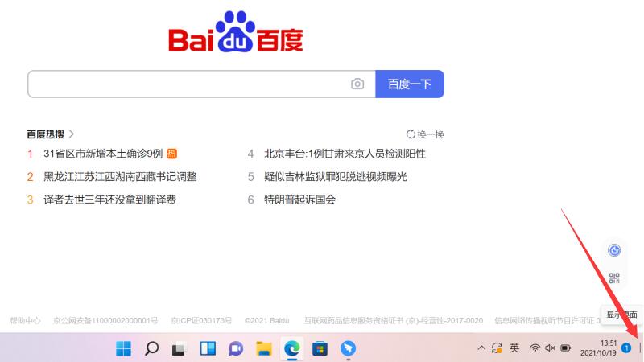The image size is (644, 362).
Task: Click the muted volume icon in tray
Action: pos(551,348)
